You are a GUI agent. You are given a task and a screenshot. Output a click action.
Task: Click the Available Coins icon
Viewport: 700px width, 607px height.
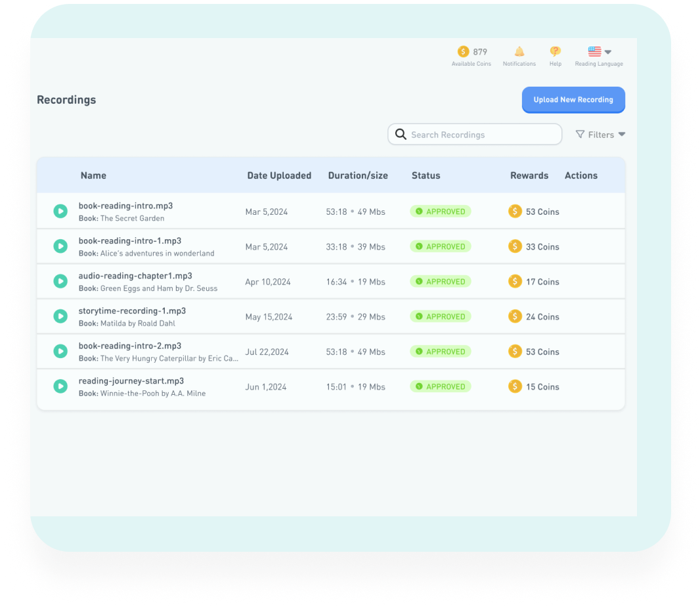tap(464, 52)
